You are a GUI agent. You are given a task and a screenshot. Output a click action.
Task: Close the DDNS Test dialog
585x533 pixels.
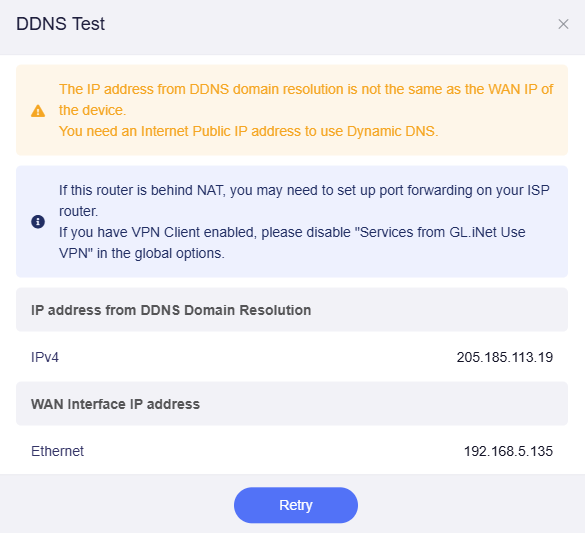click(x=563, y=24)
